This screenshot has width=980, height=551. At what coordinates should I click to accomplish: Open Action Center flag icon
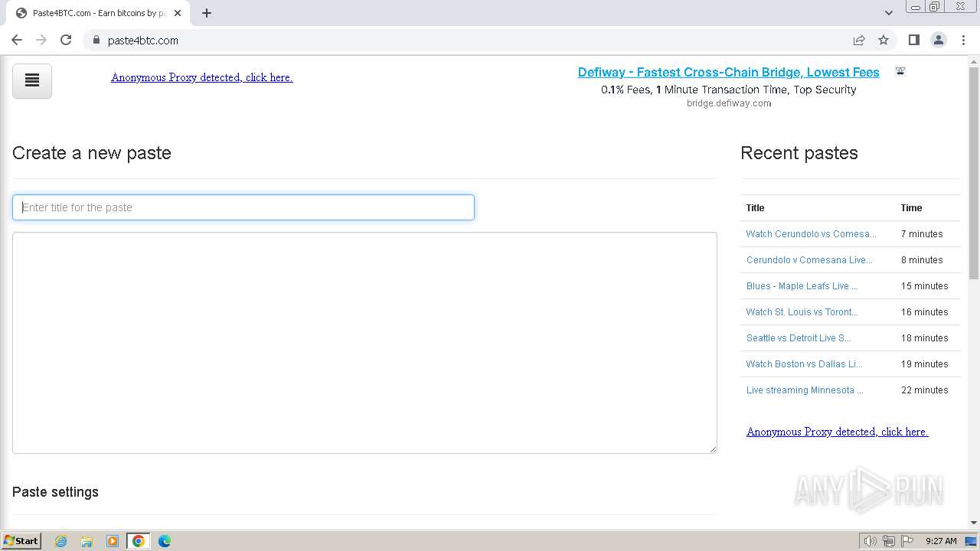tap(907, 541)
